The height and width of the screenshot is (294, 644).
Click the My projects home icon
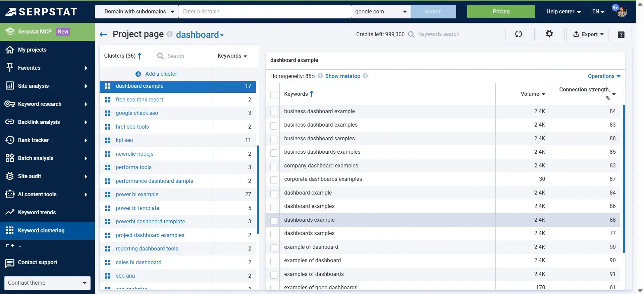(10, 50)
